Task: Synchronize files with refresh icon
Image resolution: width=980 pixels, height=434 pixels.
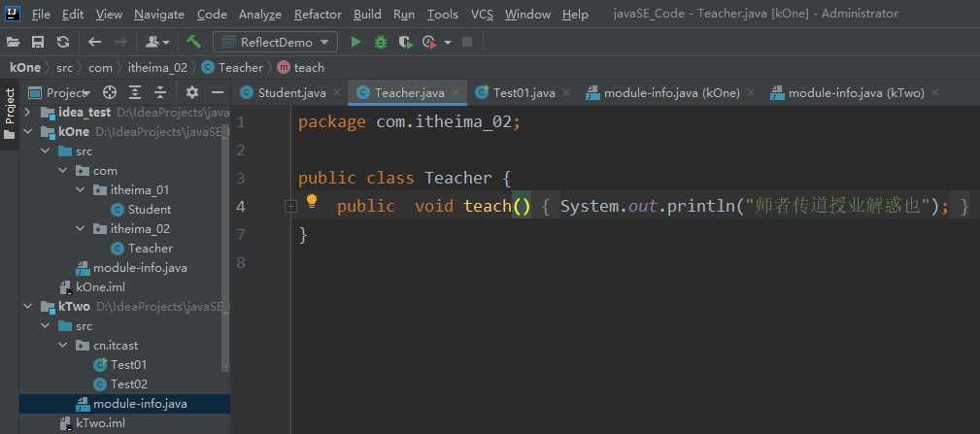Action: coord(63,43)
